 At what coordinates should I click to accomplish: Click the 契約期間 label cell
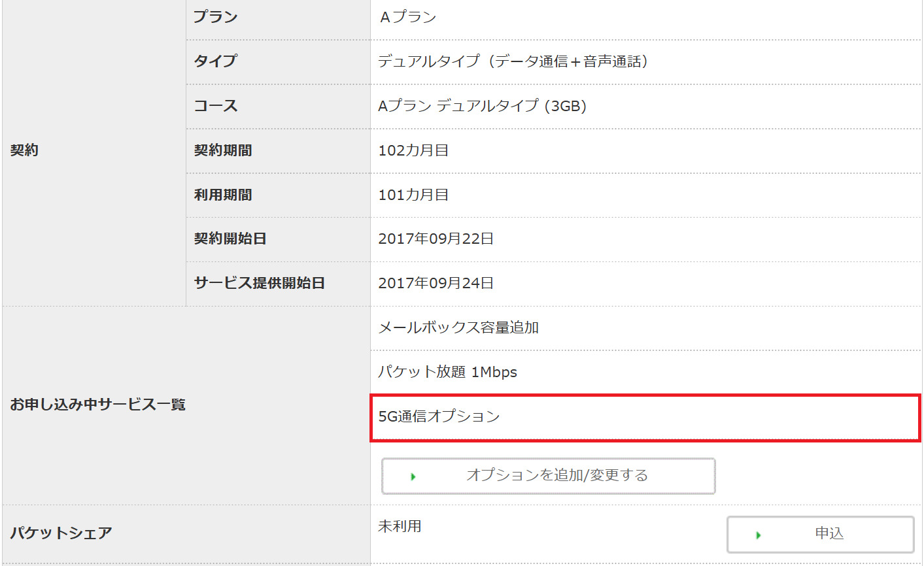point(223,150)
